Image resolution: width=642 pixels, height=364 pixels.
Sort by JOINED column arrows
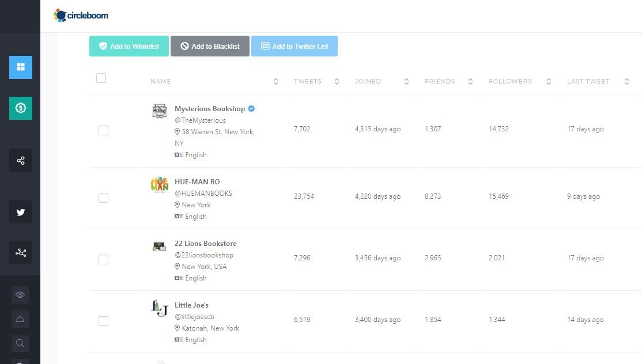(406, 81)
